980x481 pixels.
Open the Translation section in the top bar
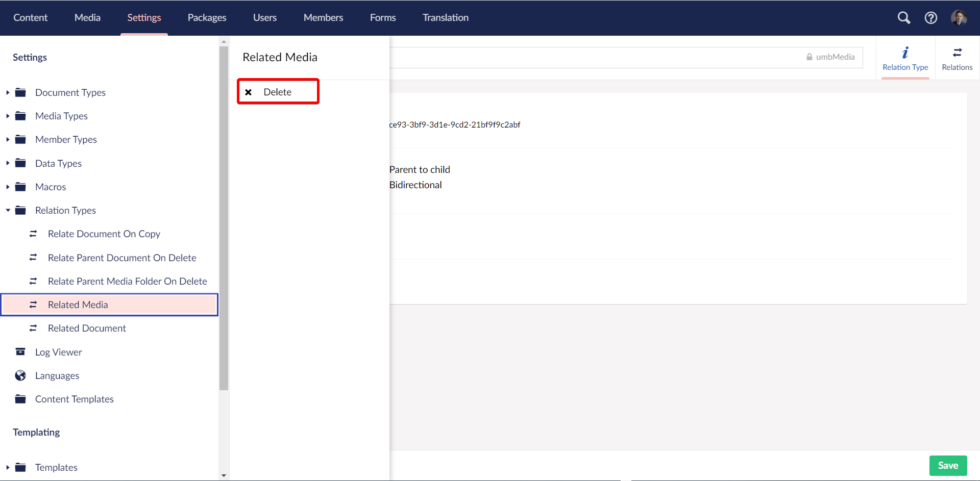(445, 17)
